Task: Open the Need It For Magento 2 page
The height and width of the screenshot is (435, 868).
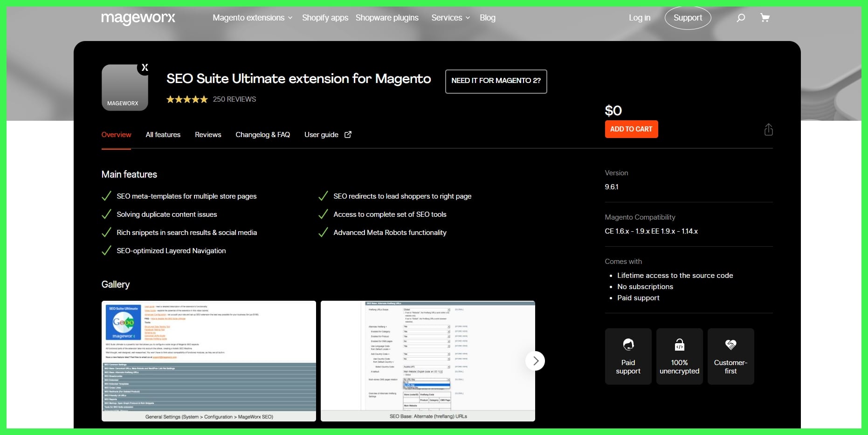Action: point(496,81)
